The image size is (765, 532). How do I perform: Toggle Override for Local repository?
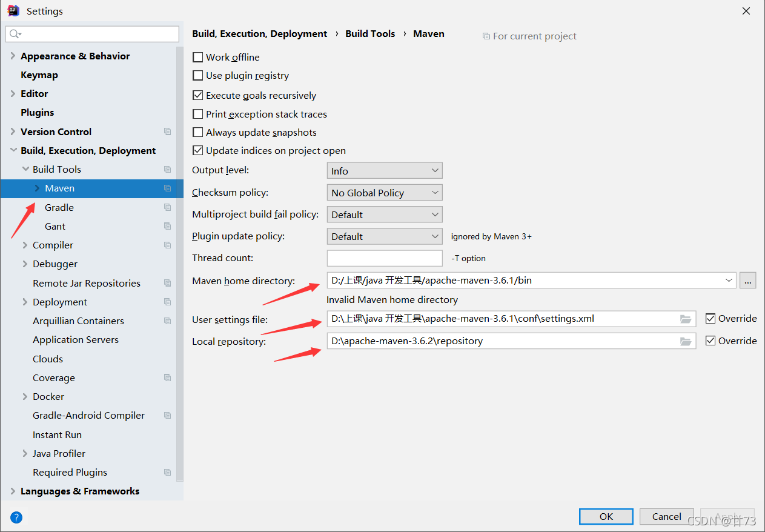(x=710, y=341)
